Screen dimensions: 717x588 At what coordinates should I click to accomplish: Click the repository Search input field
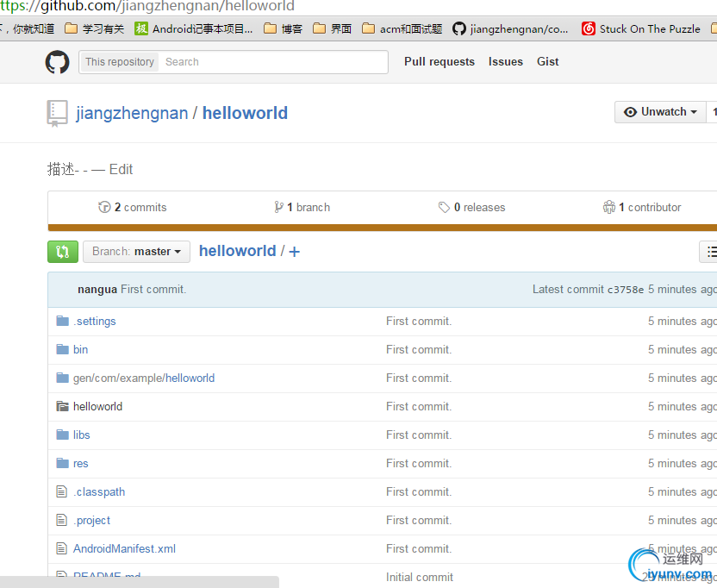point(273,62)
